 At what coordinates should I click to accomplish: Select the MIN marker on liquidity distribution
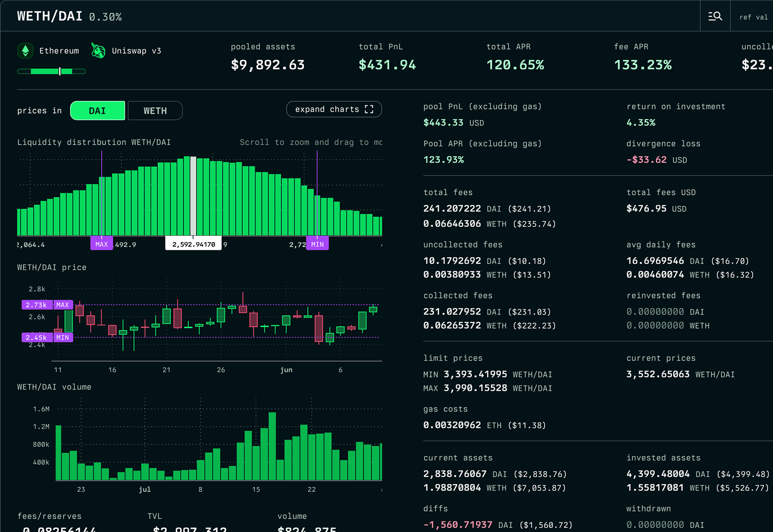coord(317,244)
